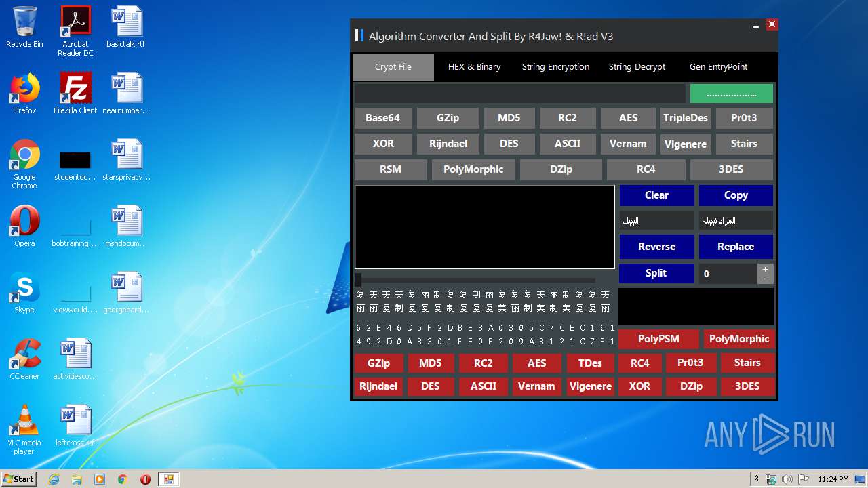
Task: Click the search text field above Replace
Action: point(736,220)
